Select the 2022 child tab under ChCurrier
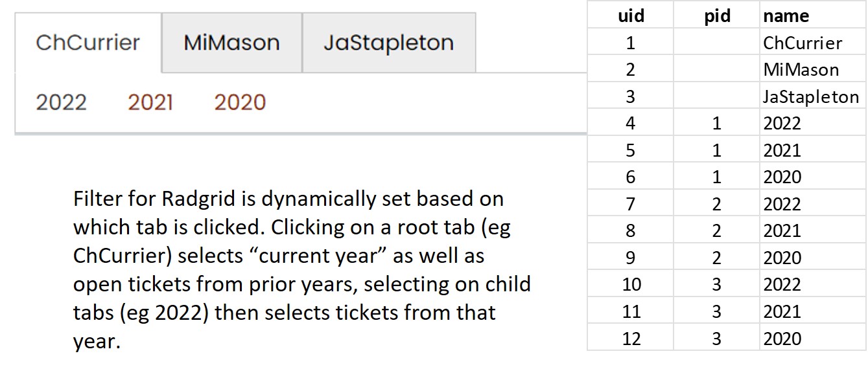Viewport: 868px width, 369px height. (61, 103)
